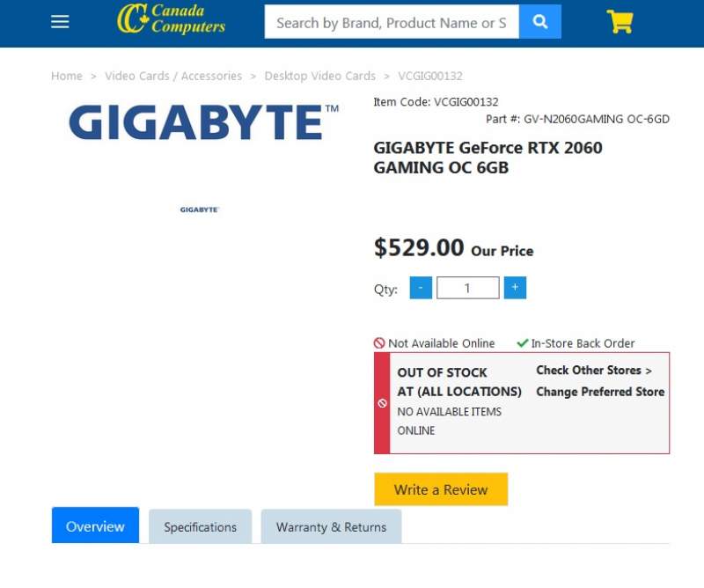The image size is (704, 588).
Task: Click the Change Preferred Store link
Action: (599, 392)
